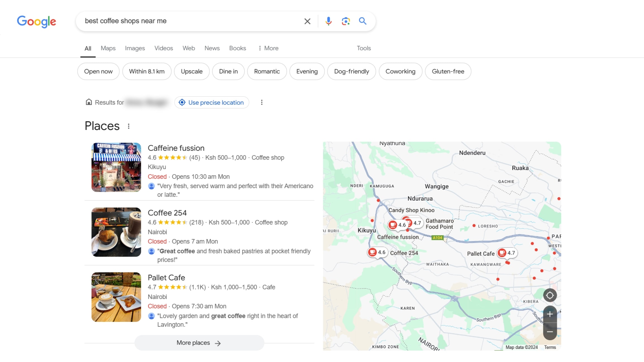Click Use precise location button

[x=212, y=102]
